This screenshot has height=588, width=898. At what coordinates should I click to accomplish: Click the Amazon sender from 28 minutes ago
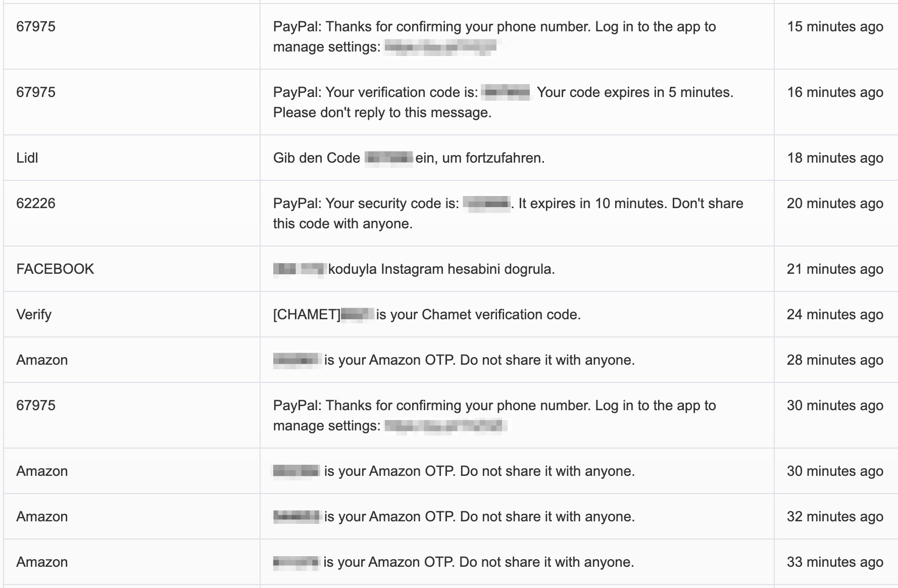pyautogui.click(x=42, y=360)
